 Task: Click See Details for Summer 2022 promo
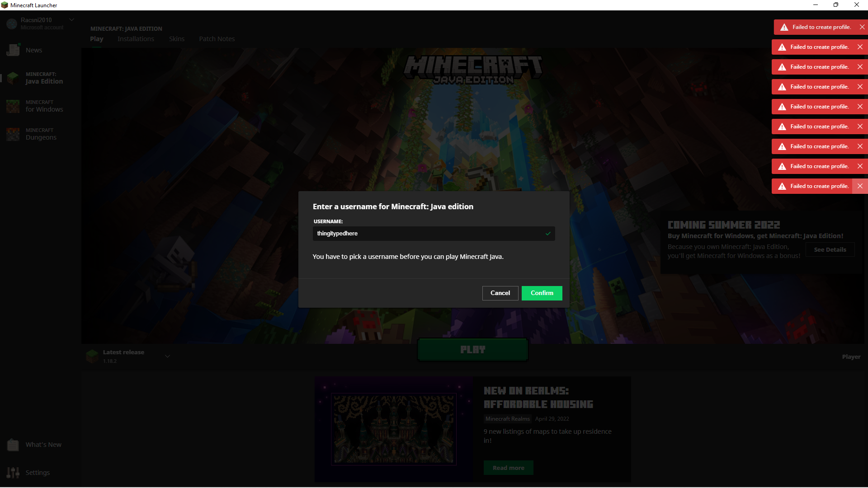point(830,250)
